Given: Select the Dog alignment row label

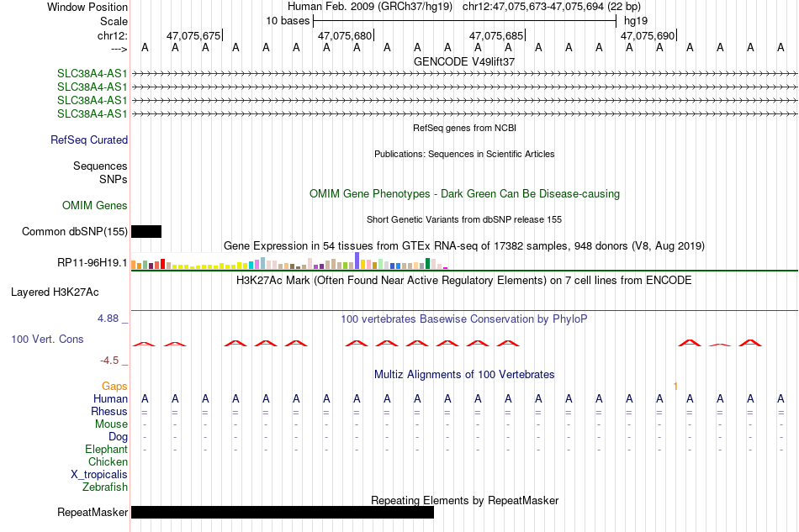Looking at the screenshot, I should pos(119,437).
